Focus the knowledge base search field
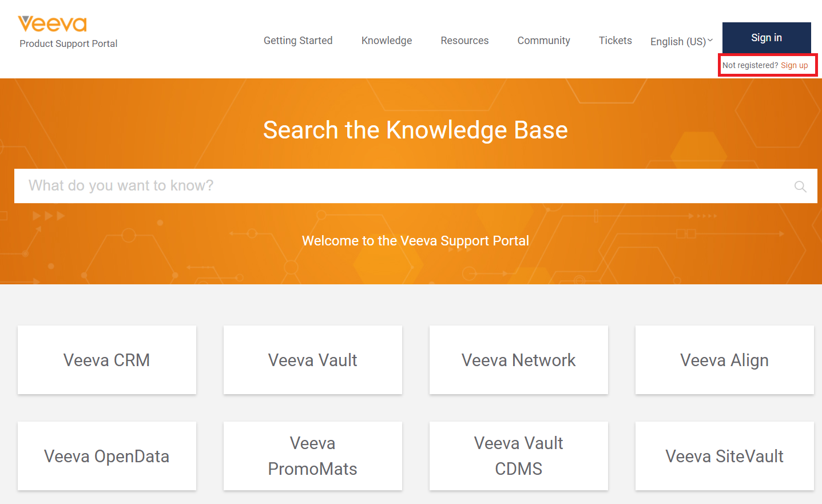Screen dimensions: 822x504 coord(400,186)
